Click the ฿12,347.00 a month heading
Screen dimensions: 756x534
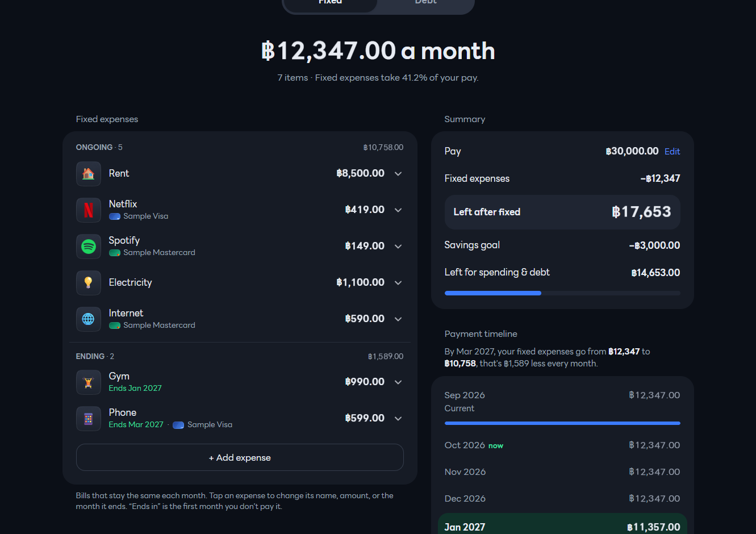pyautogui.click(x=378, y=51)
